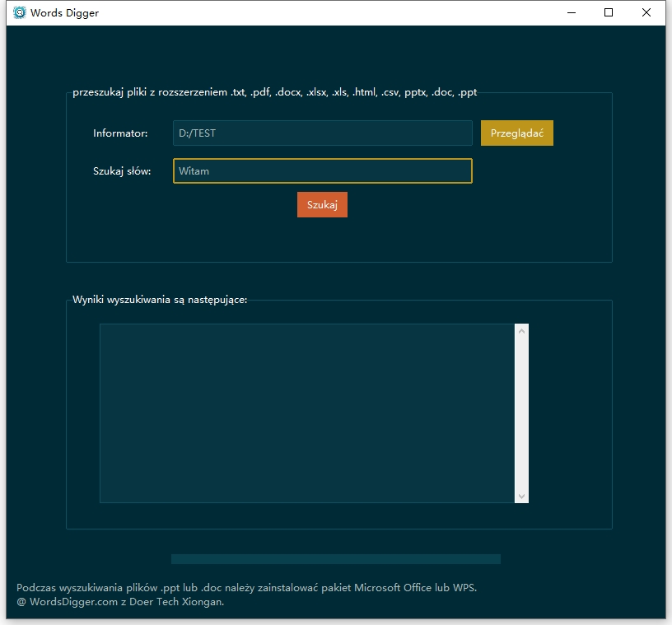
Task: Click the 'przeszukaj pliki z rozszerzeniem' group title
Action: point(275,92)
